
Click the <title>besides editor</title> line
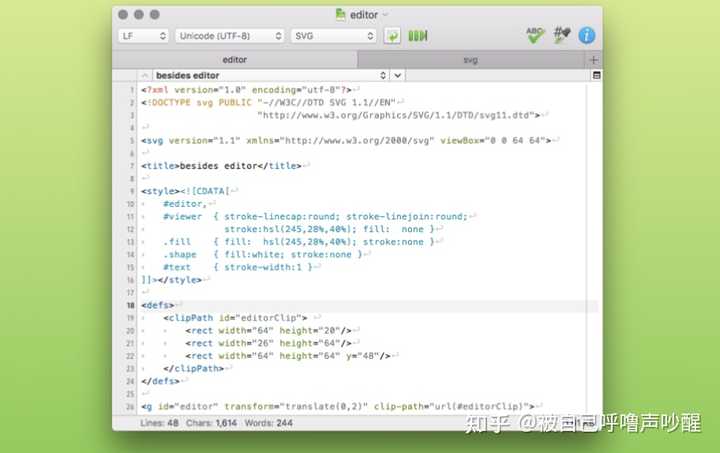point(221,166)
